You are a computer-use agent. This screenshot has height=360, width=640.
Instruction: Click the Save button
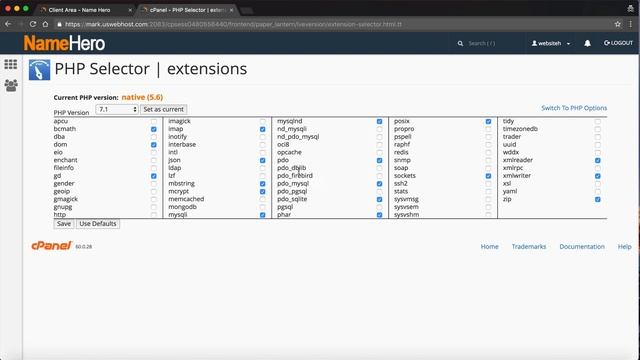tap(64, 224)
